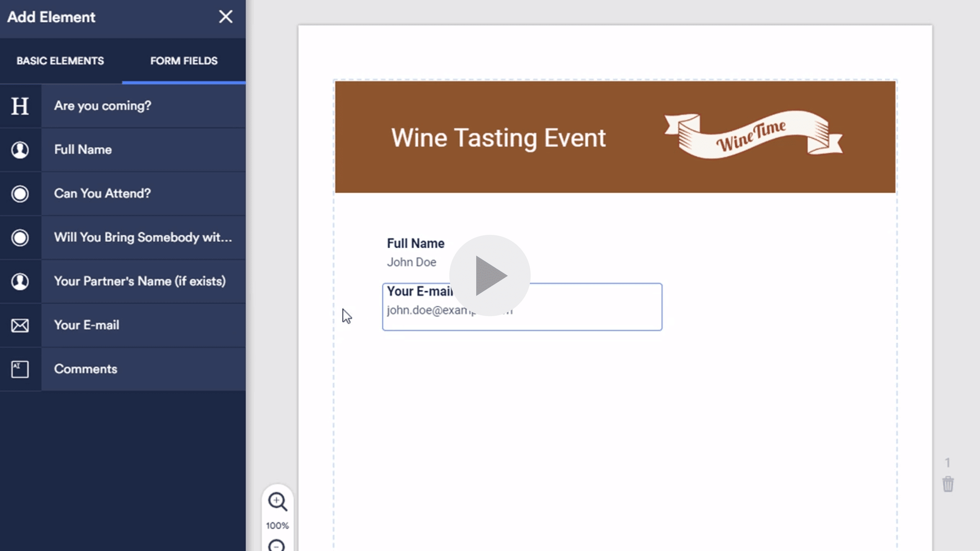Open the Form Fields tab
The height and width of the screenshot is (551, 980).
184,61
